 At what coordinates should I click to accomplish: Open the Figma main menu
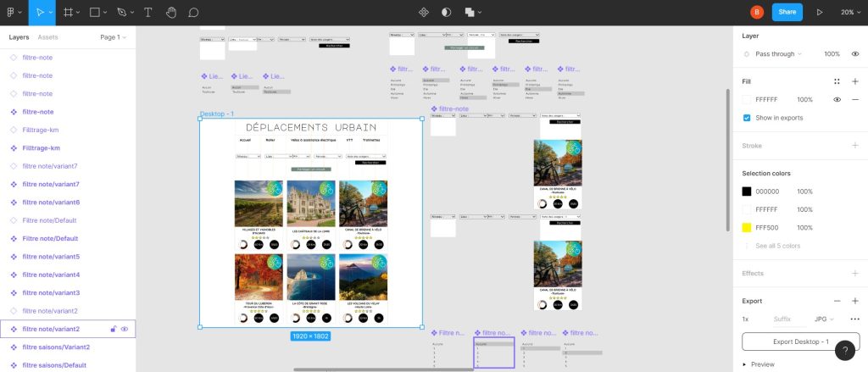pyautogui.click(x=10, y=12)
